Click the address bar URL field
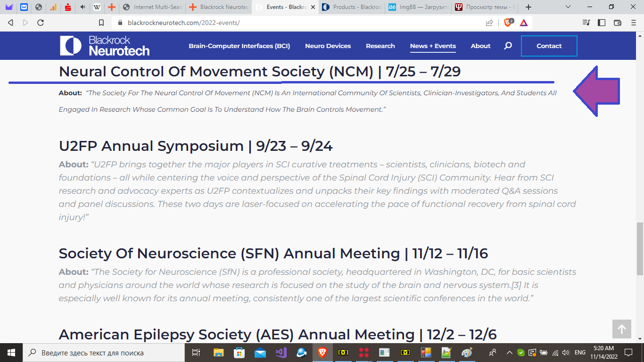Viewport: 644px width, 362px height. (x=302, y=23)
